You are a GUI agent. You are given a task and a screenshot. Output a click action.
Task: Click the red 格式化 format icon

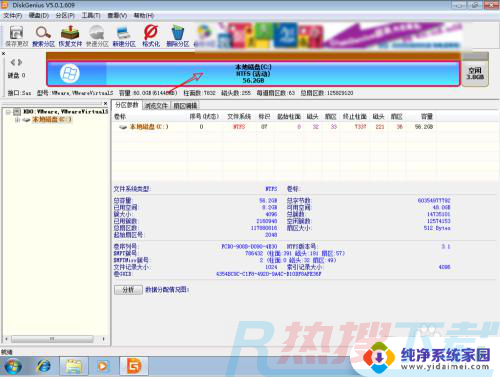[151, 36]
